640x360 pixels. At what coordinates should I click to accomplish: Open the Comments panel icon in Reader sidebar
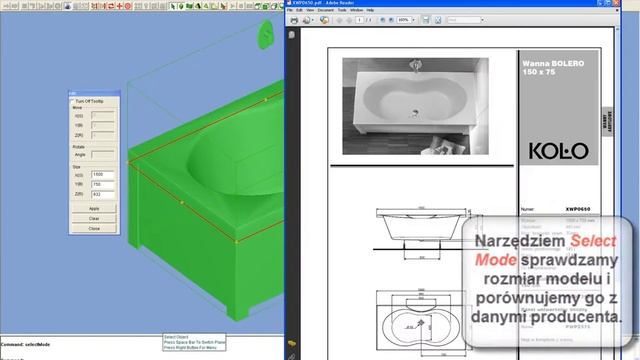292,344
